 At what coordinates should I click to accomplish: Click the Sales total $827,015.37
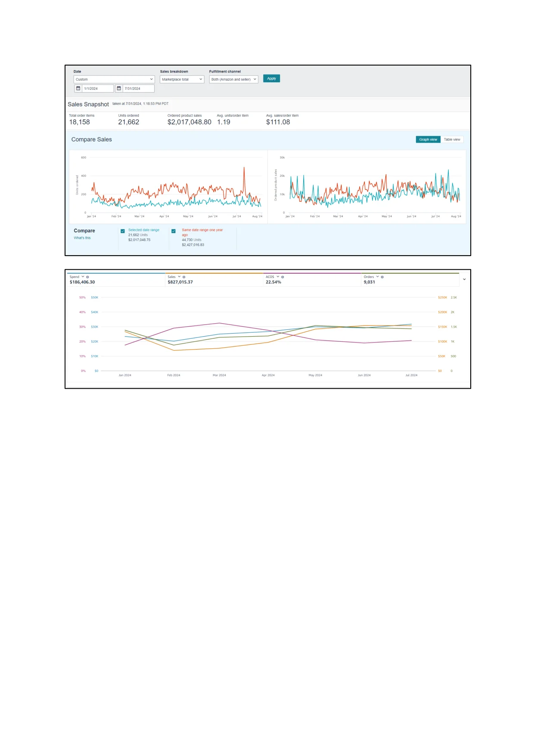click(180, 282)
